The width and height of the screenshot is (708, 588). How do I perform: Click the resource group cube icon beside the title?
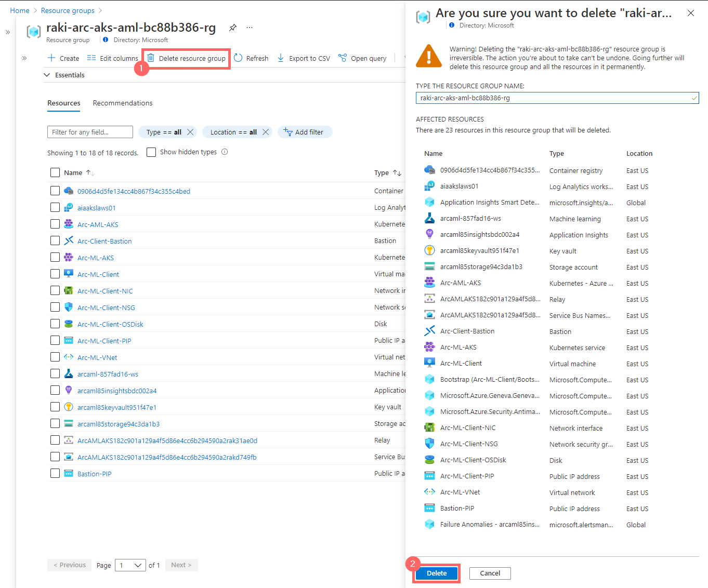[x=34, y=32]
